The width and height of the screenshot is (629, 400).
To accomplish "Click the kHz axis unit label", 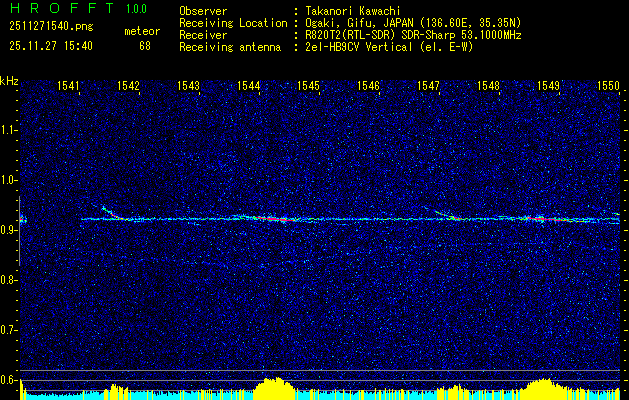I will 9,81.
